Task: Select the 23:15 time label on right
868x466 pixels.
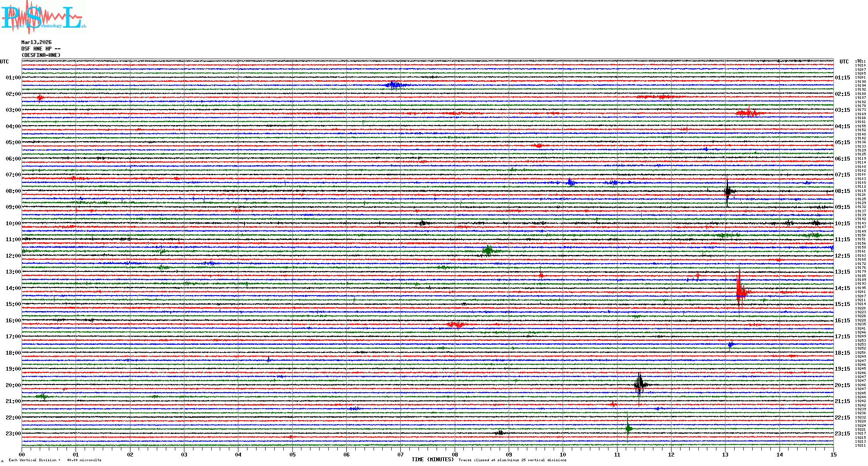Action: [x=842, y=434]
